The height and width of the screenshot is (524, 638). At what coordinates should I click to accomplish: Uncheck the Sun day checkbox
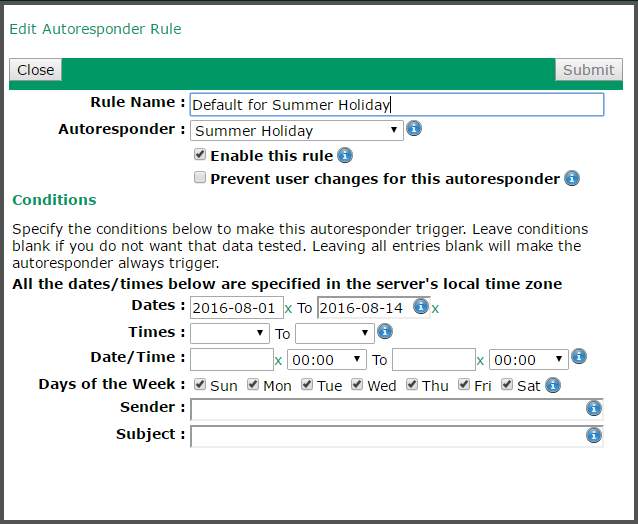coord(200,384)
